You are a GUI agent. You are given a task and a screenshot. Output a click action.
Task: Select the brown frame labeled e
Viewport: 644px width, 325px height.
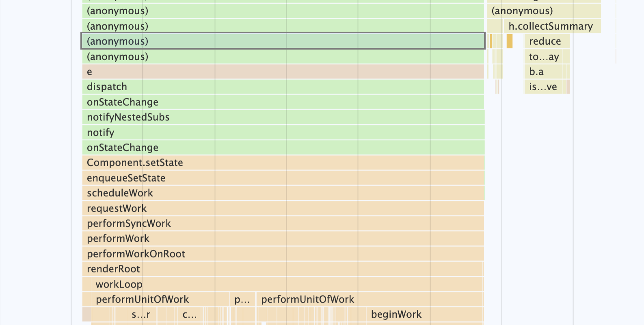pos(283,72)
